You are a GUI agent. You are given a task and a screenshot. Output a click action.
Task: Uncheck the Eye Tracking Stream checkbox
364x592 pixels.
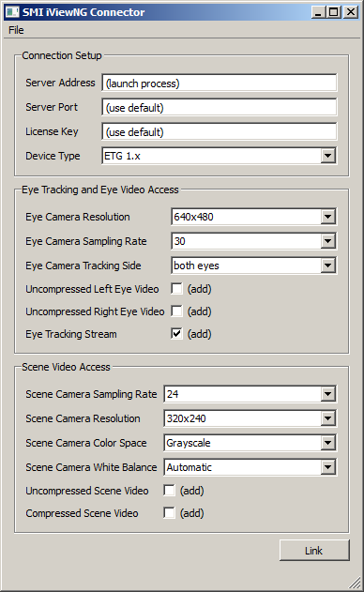tap(176, 334)
